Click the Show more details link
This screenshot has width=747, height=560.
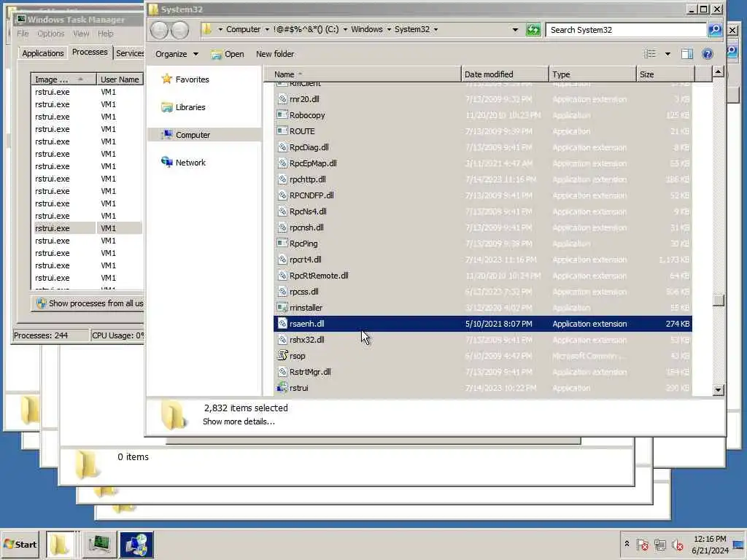tap(239, 421)
